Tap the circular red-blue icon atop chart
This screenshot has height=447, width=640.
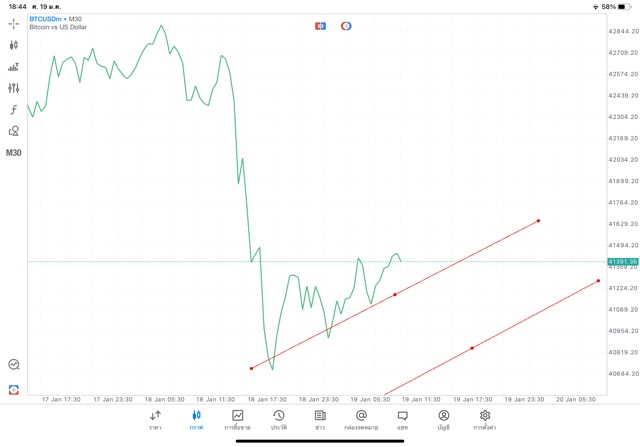(346, 25)
